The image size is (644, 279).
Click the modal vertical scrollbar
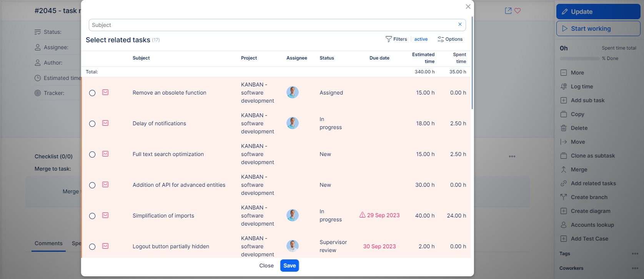(472, 61)
